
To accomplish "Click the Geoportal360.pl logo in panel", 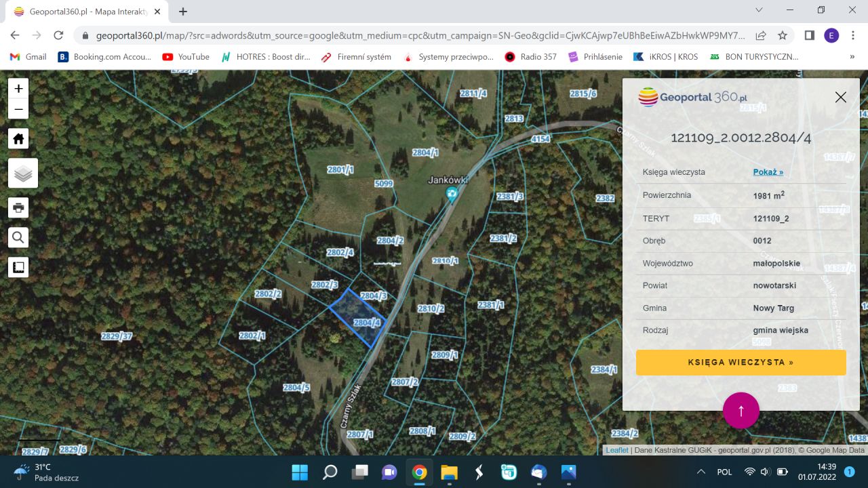I will (692, 97).
